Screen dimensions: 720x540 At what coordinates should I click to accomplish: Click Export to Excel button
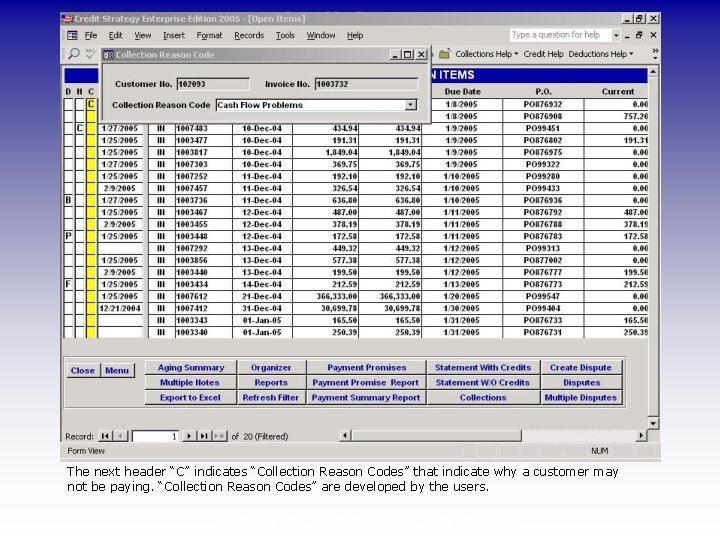[190, 398]
